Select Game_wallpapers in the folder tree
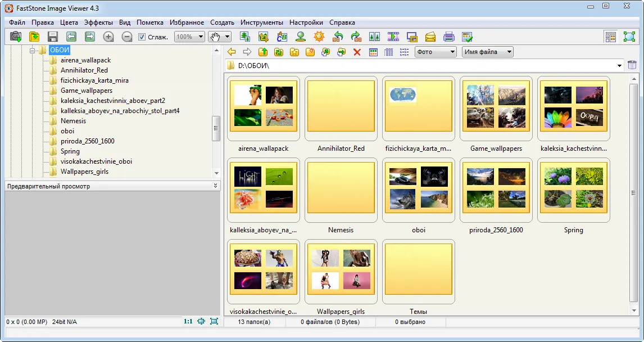Screen dimensions: 644x342 87,91
